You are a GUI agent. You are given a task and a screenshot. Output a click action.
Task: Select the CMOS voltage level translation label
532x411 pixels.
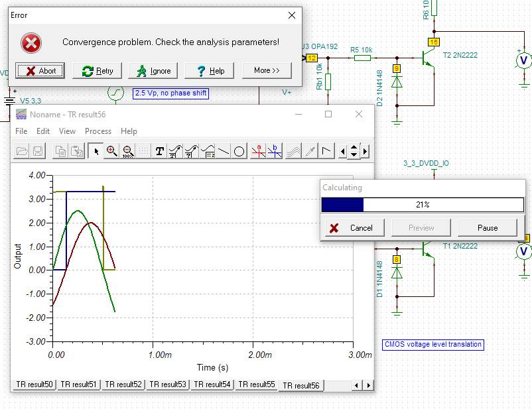(x=432, y=344)
